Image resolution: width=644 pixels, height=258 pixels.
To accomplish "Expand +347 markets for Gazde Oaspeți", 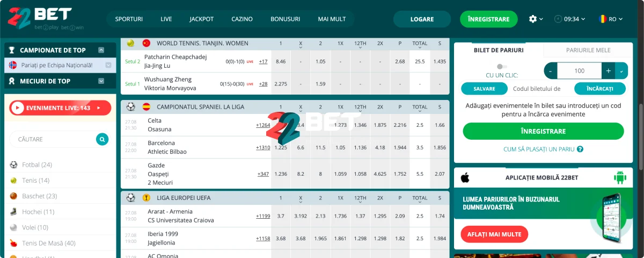I will click(263, 174).
